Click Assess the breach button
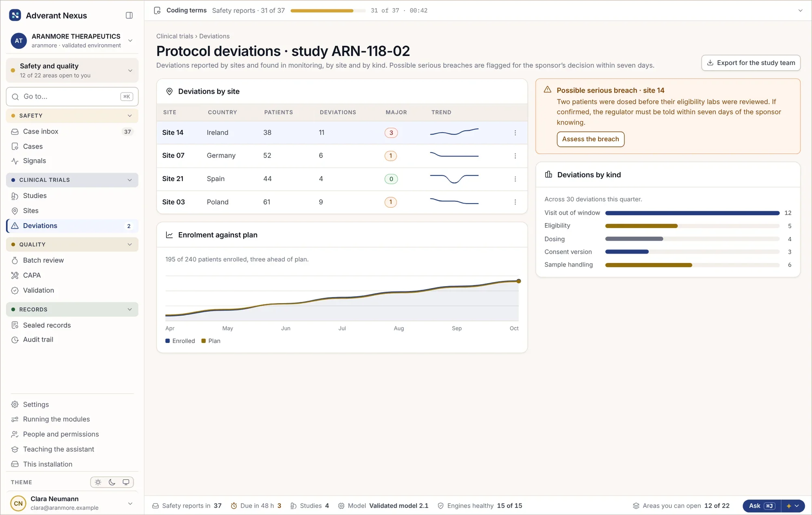The height and width of the screenshot is (515, 812). pyautogui.click(x=590, y=139)
